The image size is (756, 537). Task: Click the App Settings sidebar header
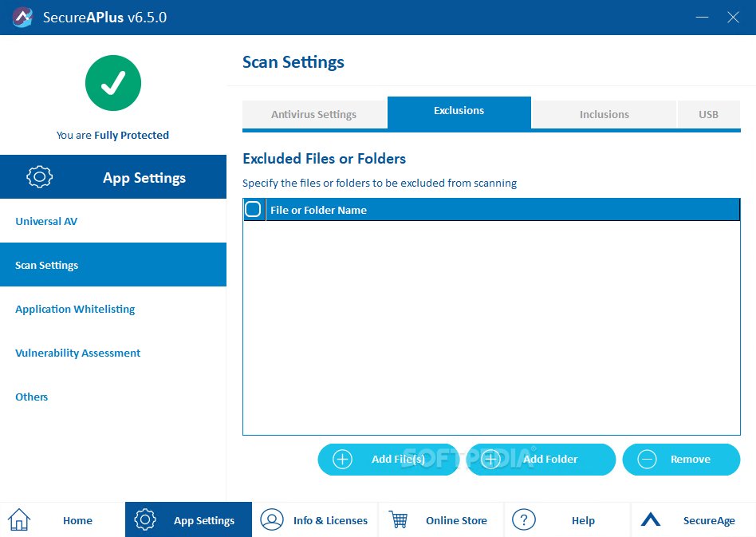pyautogui.click(x=113, y=176)
